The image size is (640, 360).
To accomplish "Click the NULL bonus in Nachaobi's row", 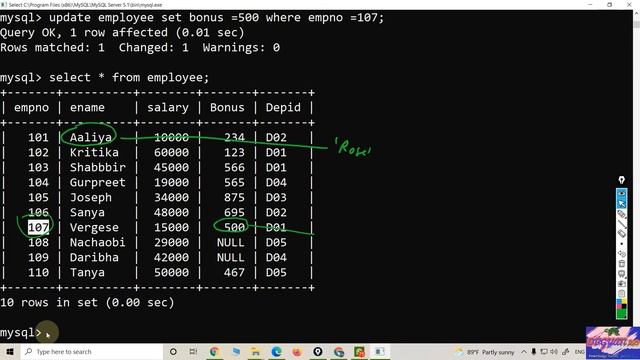I will coord(231,243).
